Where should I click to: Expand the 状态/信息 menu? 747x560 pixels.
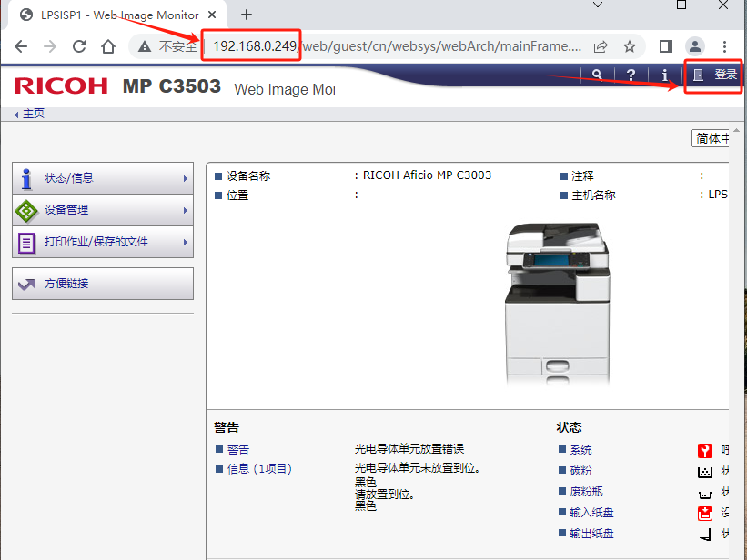pos(103,178)
